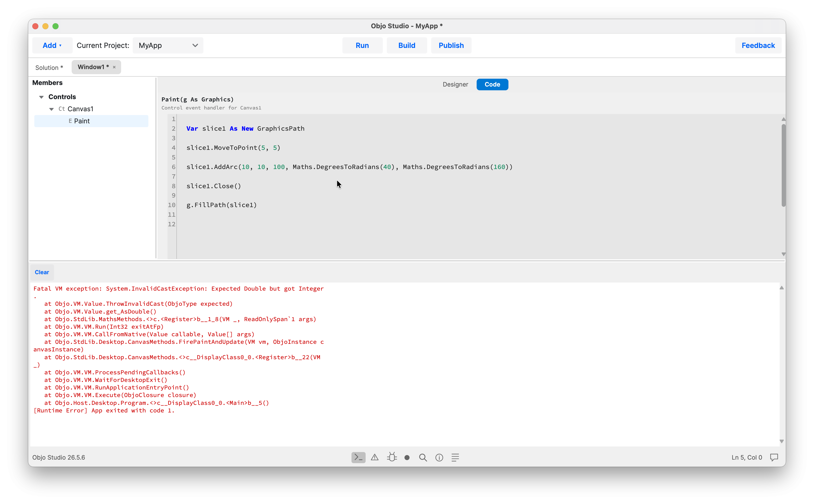This screenshot has width=814, height=504.
Task: Run the project
Action: pos(362,45)
